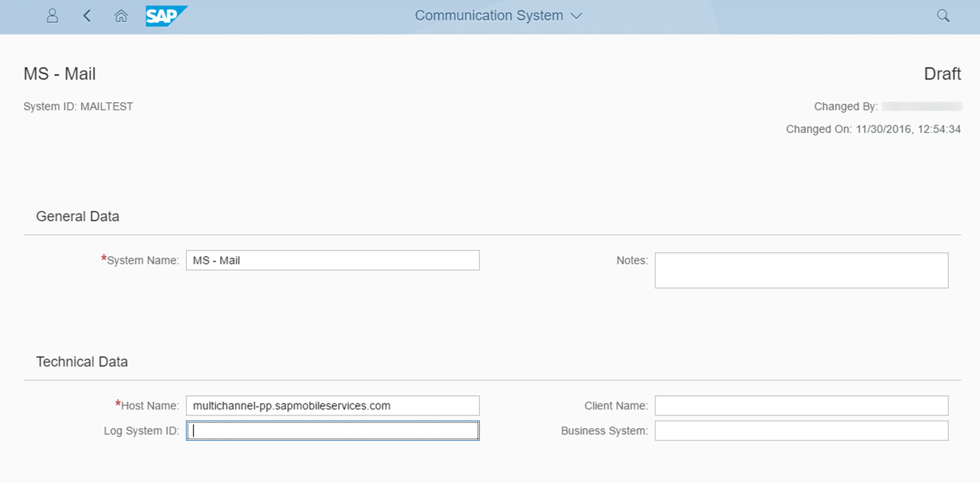The height and width of the screenshot is (483, 980).
Task: Click the Notes label
Action: (632, 261)
